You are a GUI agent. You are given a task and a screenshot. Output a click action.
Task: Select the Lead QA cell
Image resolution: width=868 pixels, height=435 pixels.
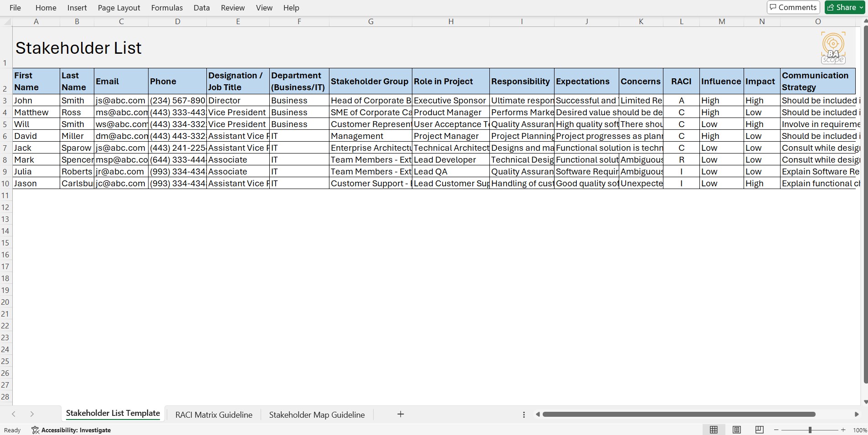click(451, 171)
